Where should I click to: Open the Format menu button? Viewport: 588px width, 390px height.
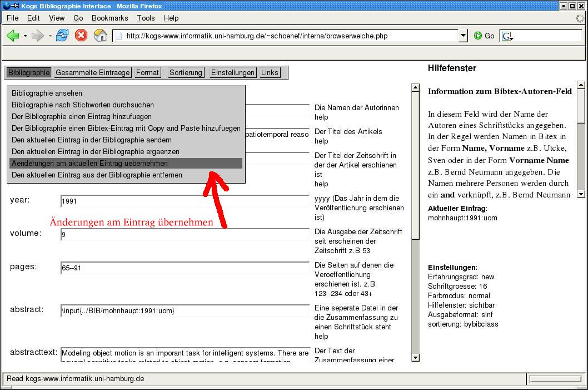tap(147, 72)
